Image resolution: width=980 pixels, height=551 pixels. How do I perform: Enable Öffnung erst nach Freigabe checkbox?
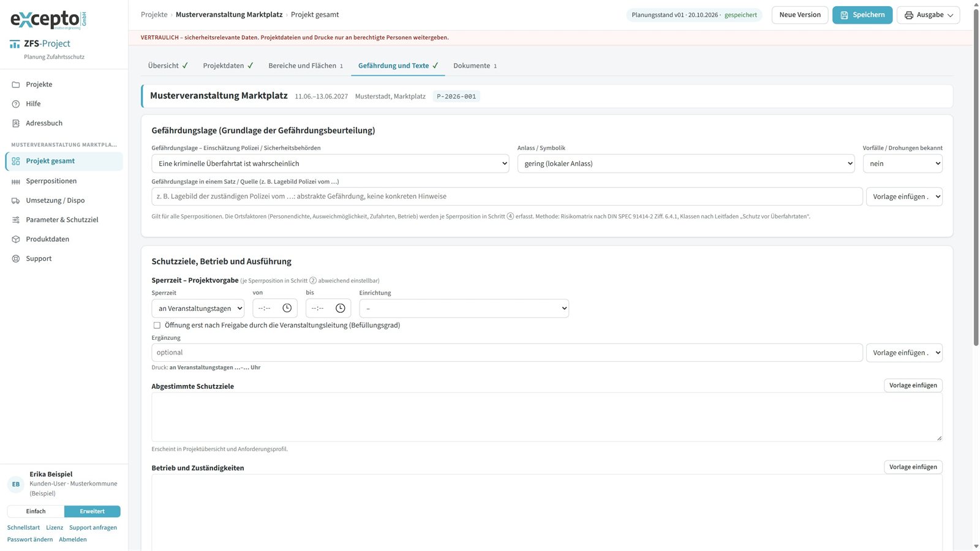click(x=157, y=325)
